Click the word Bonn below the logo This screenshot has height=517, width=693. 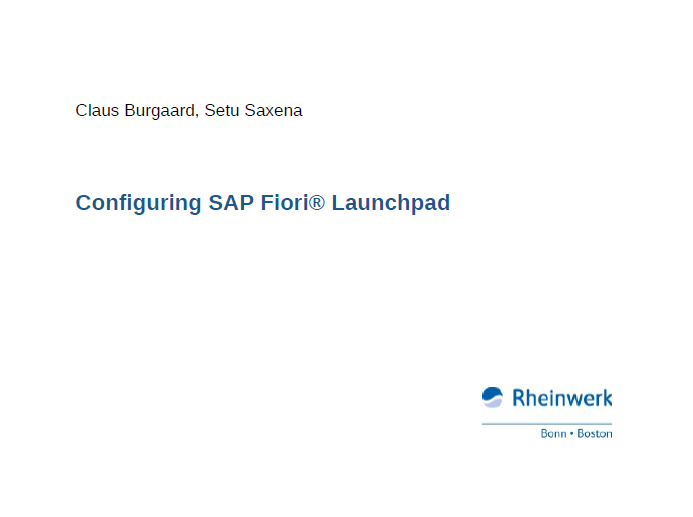pos(553,433)
